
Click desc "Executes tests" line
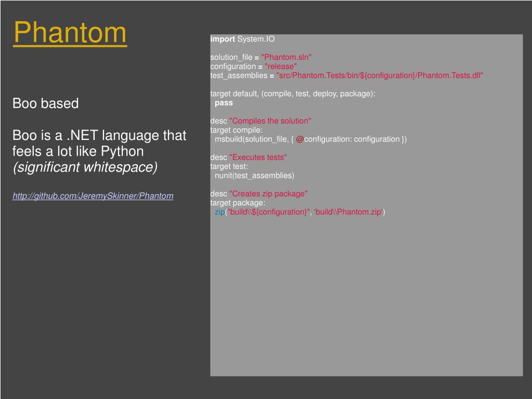[249, 158]
